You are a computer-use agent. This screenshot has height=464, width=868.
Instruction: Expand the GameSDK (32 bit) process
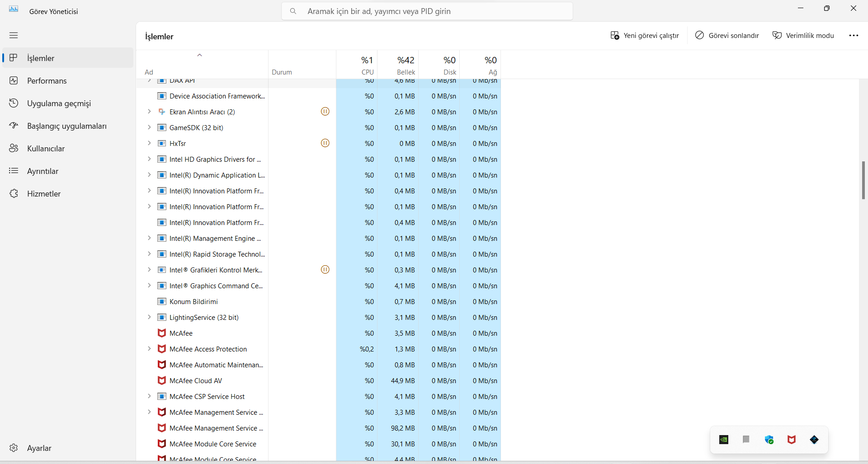pyautogui.click(x=149, y=127)
